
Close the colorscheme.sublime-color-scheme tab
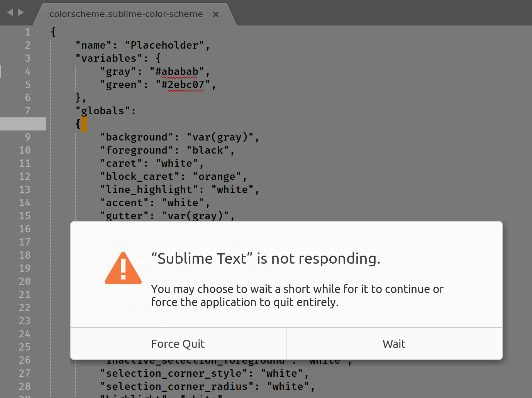tap(216, 14)
